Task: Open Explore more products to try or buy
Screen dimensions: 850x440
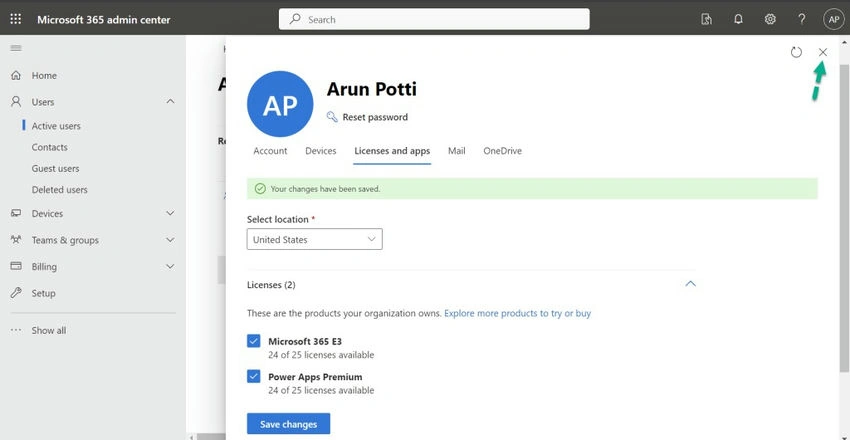Action: click(x=517, y=313)
